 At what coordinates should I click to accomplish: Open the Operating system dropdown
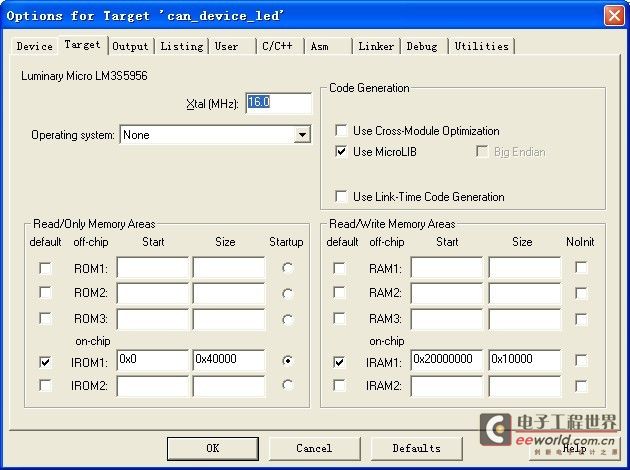click(x=302, y=135)
